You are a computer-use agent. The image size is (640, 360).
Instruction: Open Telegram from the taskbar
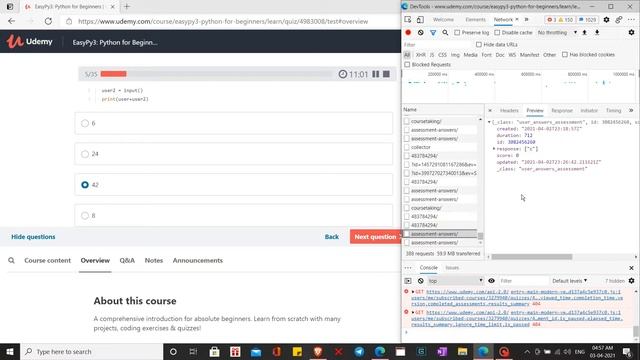point(359,351)
